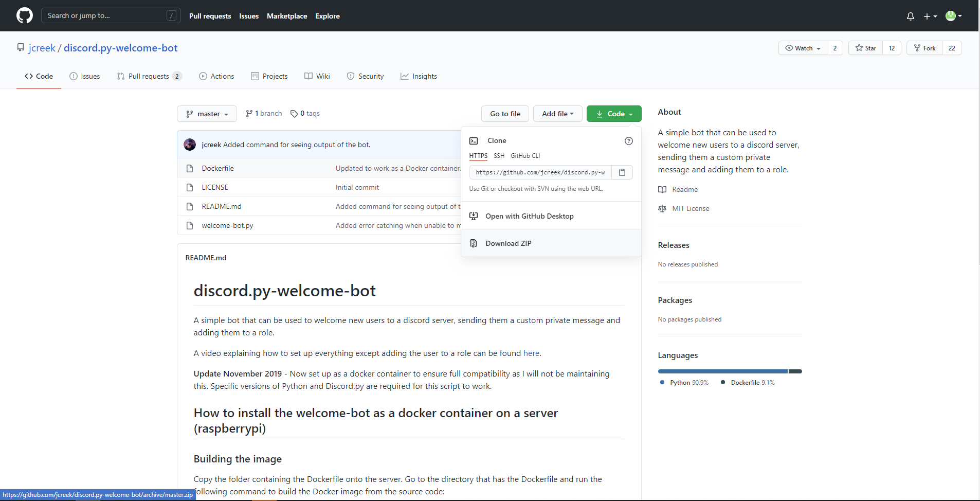980x501 pixels.
Task: Copy the clone URL using the clipboard icon
Action: point(622,172)
